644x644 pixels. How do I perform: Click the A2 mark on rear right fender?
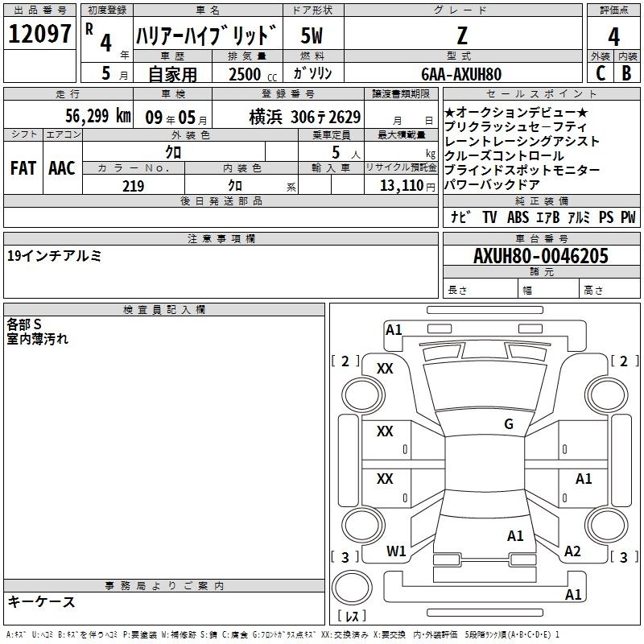[x=572, y=551]
